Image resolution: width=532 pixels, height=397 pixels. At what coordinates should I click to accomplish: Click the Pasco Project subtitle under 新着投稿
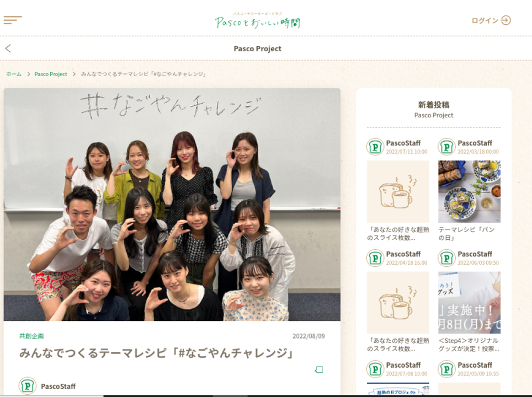click(434, 115)
